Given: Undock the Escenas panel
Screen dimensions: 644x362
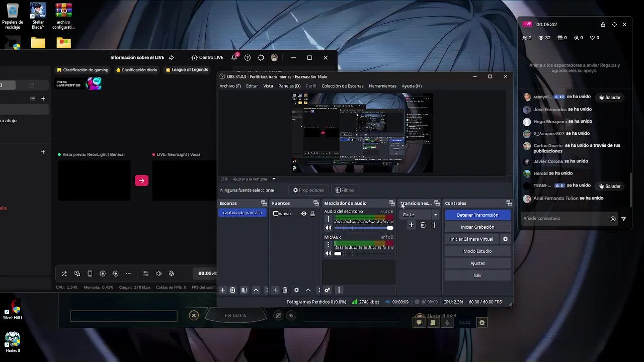Looking at the screenshot, I should pos(264,203).
